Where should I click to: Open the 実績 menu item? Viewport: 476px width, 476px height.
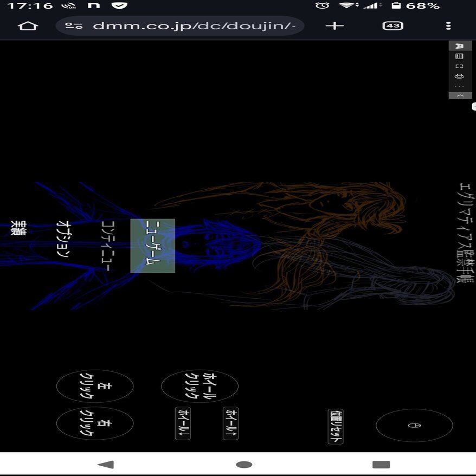(19, 229)
